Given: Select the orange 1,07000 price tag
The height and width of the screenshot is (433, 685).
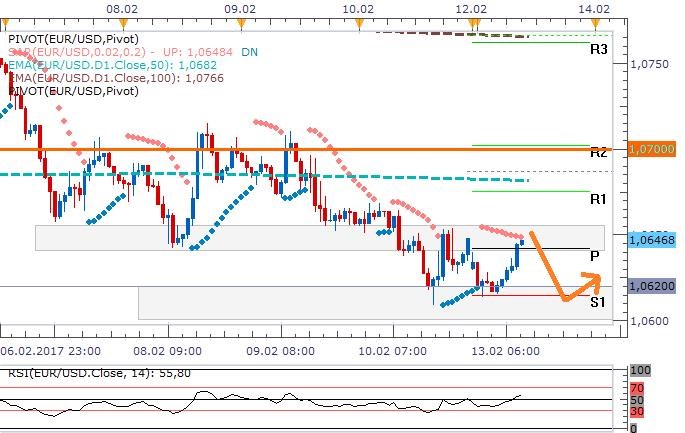Looking at the screenshot, I should [655, 148].
